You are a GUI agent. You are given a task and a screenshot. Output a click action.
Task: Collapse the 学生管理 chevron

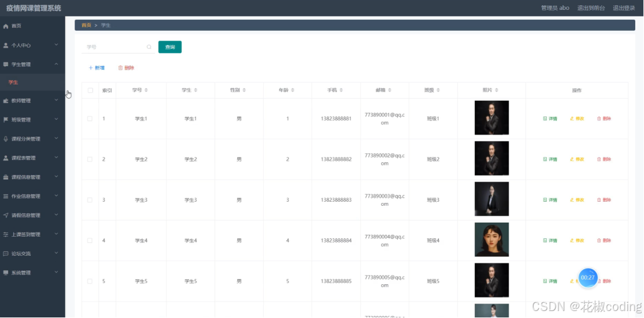click(56, 64)
